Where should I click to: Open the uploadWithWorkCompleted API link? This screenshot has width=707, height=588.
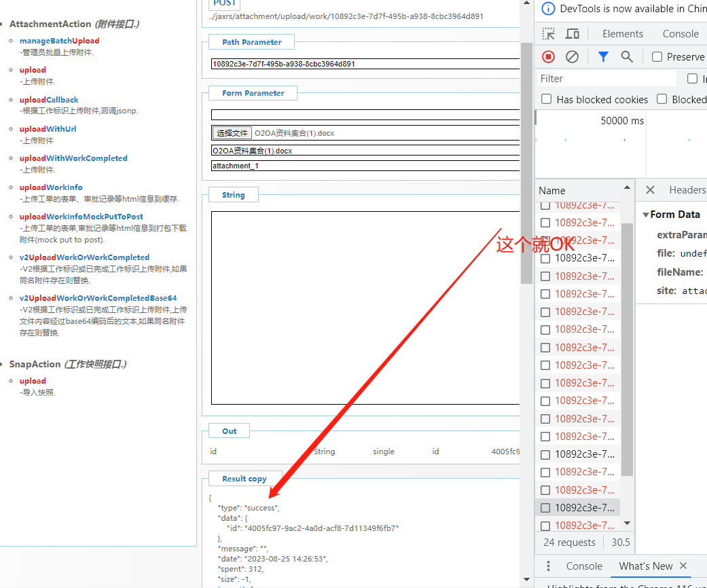pos(73,158)
